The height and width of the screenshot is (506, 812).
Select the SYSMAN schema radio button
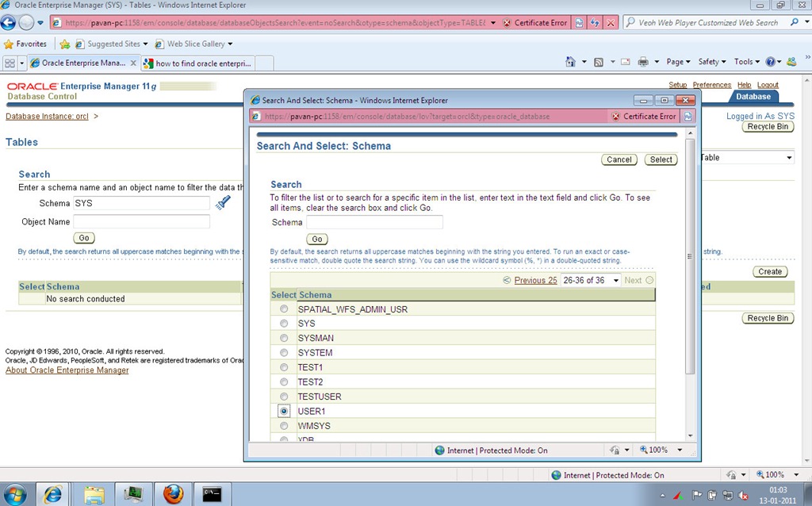[x=284, y=338]
